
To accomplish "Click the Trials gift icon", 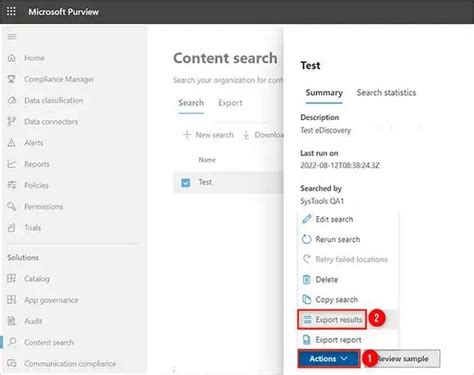I will tap(12, 228).
